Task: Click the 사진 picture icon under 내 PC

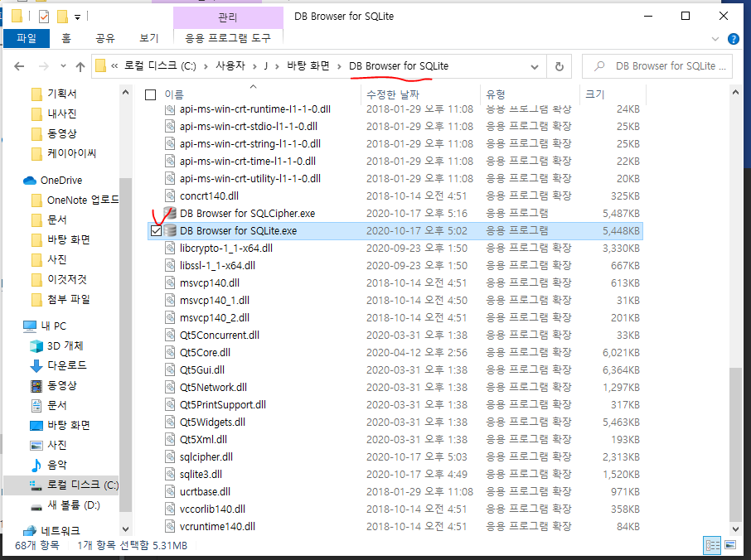Action: pyautogui.click(x=36, y=446)
